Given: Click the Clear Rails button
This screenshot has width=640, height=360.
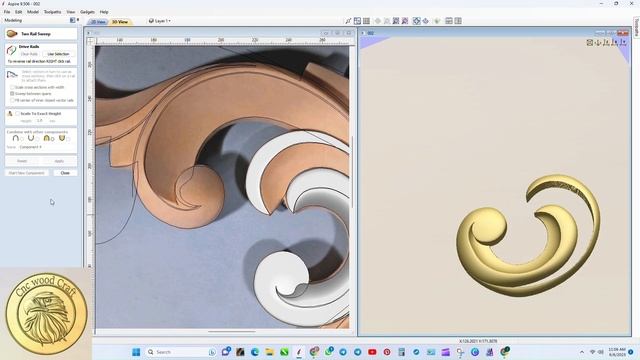Looking at the screenshot, I should [29, 54].
